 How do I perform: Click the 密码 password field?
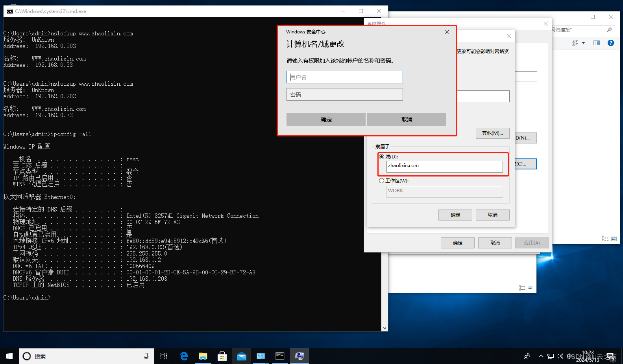point(344,94)
